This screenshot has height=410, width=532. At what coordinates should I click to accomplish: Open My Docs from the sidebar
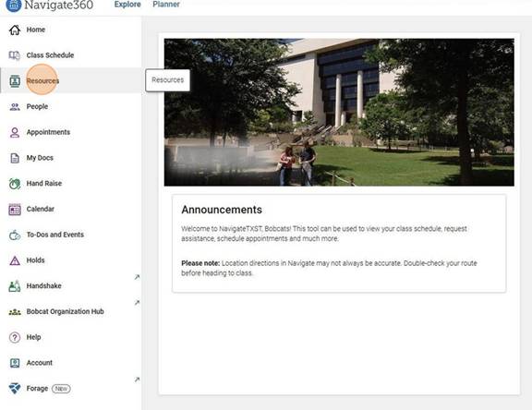click(x=40, y=158)
